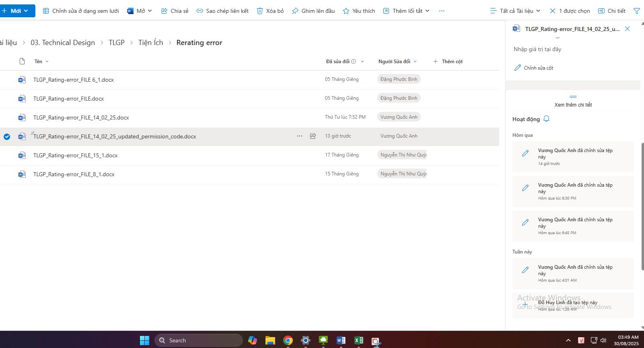The height and width of the screenshot is (348, 644).
Task: Open the Tất cả Tài liệu view dropdown
Action: pyautogui.click(x=515, y=11)
